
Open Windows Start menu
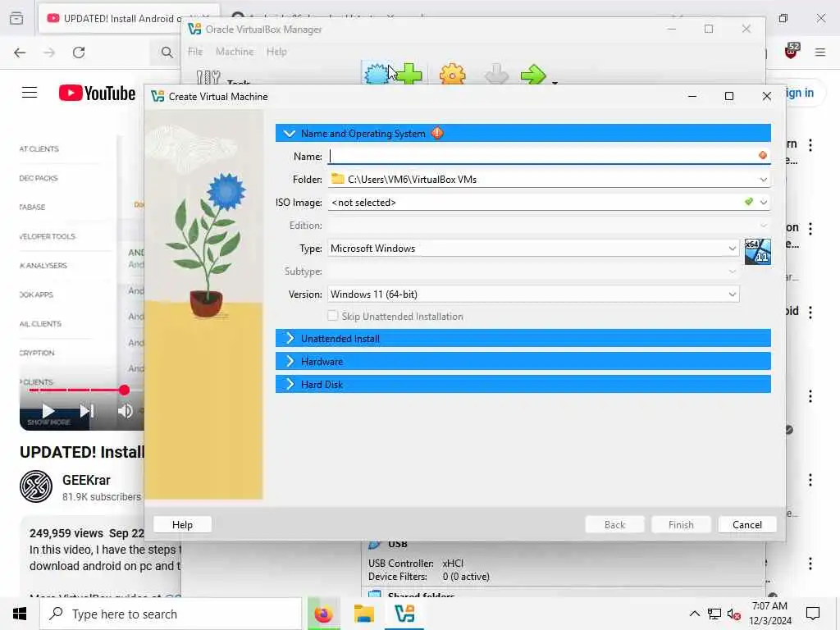point(20,614)
